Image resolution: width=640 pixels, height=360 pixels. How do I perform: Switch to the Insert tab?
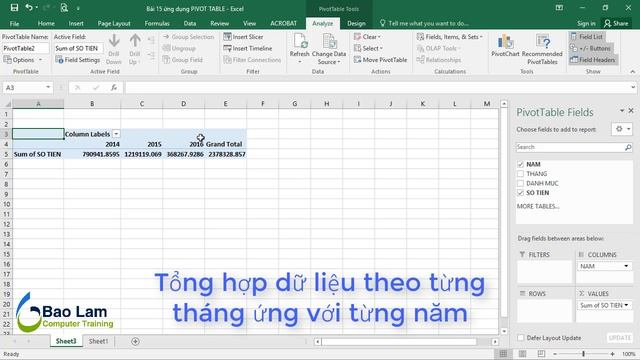(x=76, y=23)
